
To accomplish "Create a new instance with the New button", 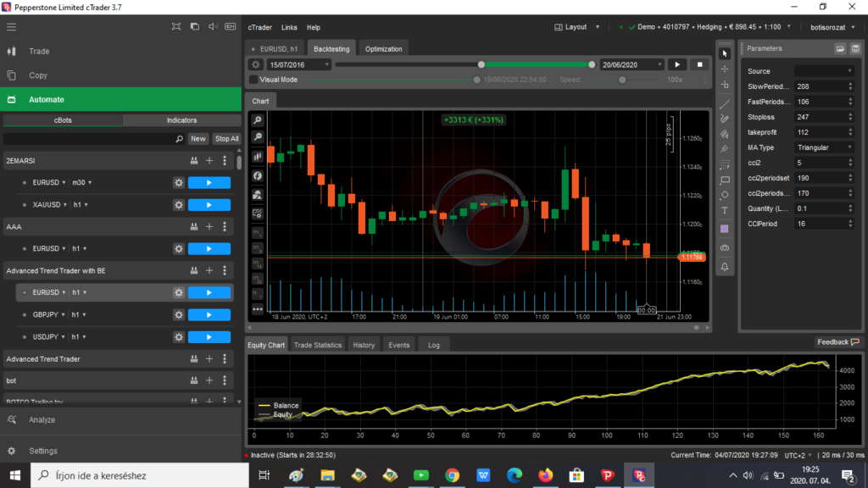I will click(x=198, y=138).
